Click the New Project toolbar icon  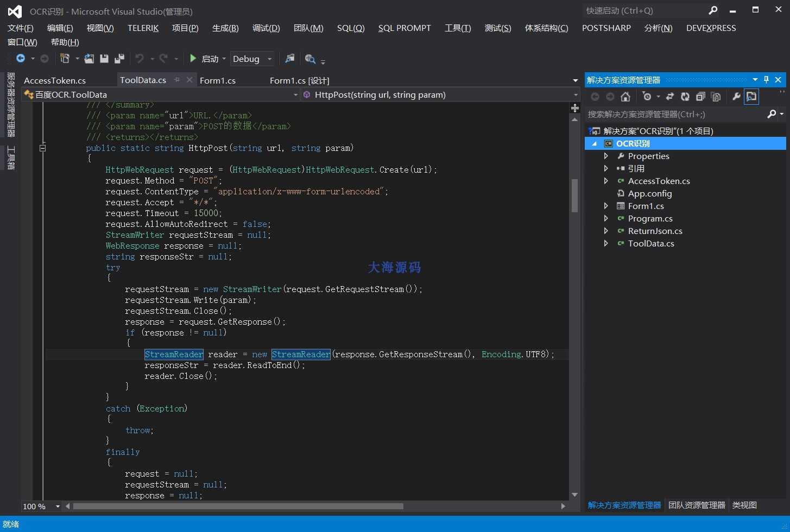(65, 59)
